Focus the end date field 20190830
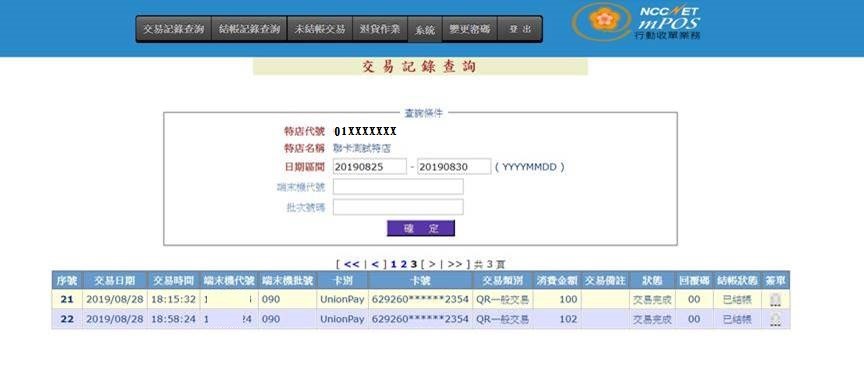The width and height of the screenshot is (864, 367). click(454, 166)
